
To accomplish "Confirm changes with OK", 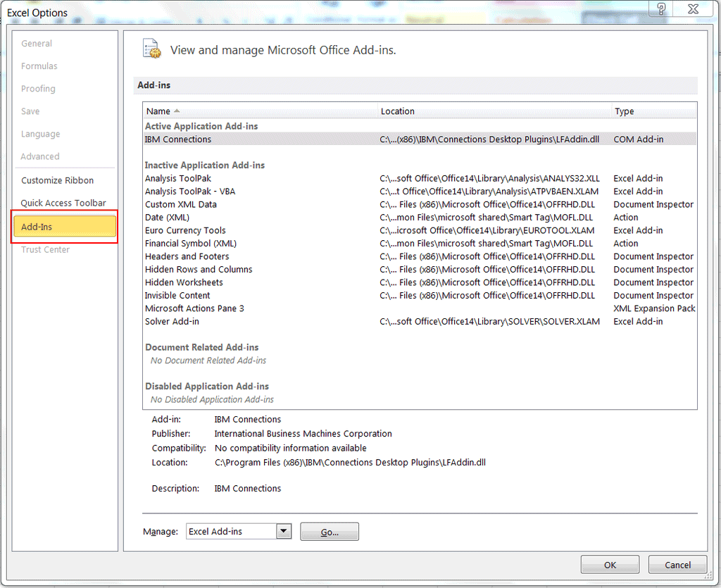I will (x=610, y=564).
